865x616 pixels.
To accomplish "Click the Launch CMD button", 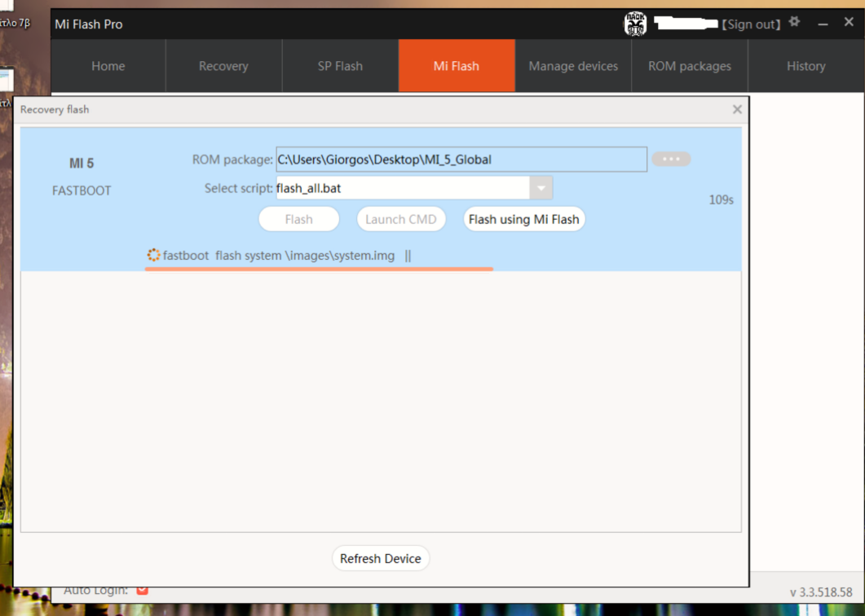I will coord(401,219).
